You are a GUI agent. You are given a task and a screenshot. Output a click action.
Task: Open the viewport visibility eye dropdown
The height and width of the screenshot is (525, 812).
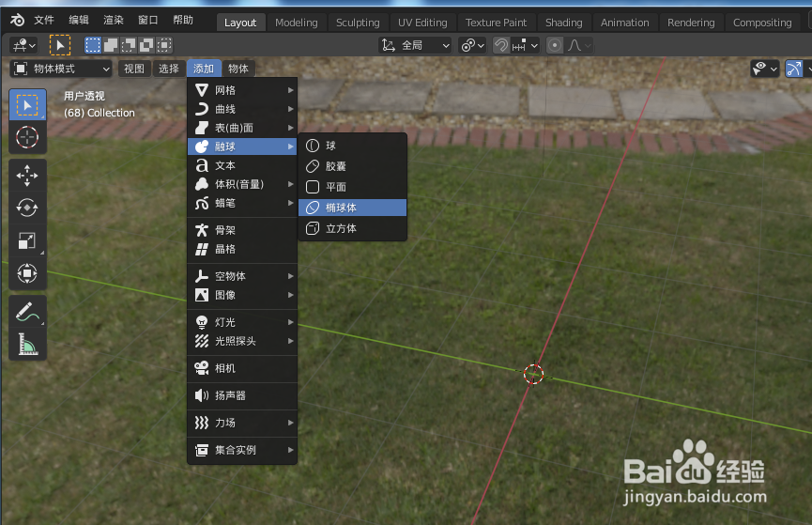pos(765,69)
